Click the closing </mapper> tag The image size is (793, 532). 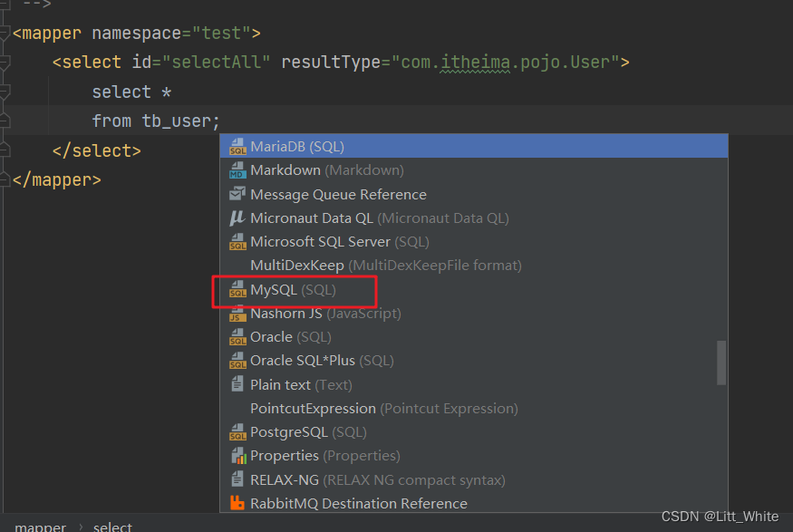pos(56,180)
